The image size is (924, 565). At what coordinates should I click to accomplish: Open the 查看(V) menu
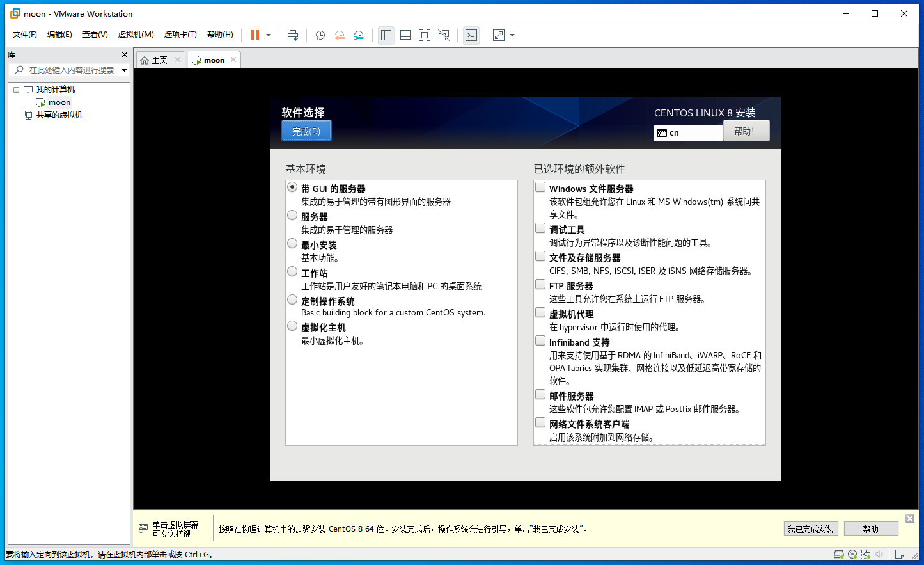point(95,35)
